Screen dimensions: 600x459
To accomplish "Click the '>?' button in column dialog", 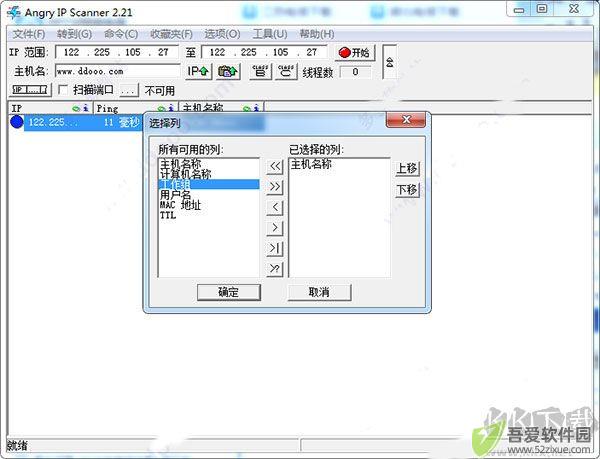I will pos(275,269).
